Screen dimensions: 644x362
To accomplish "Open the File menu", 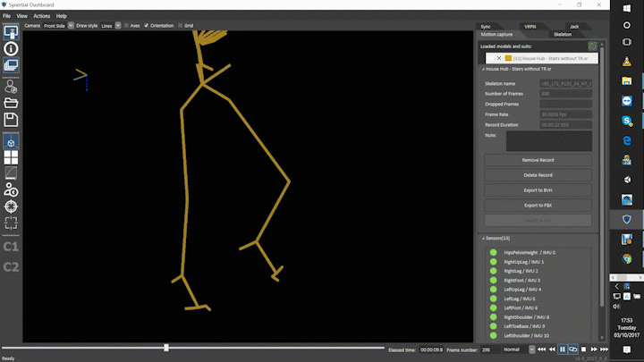I will 6,16.
